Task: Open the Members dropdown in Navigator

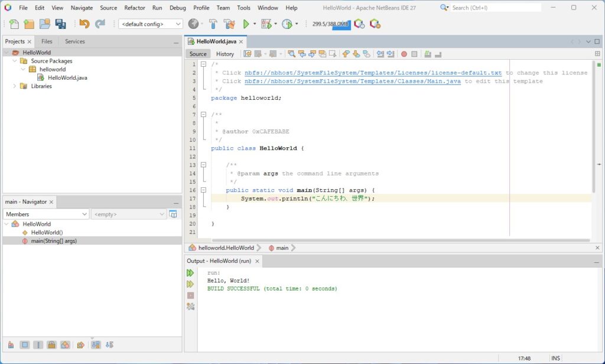Action: click(x=46, y=214)
